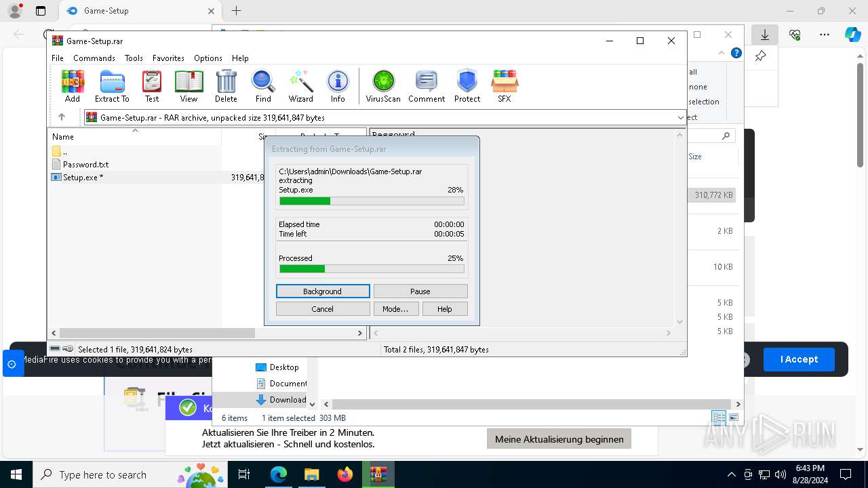Open the Comment tool

(427, 86)
